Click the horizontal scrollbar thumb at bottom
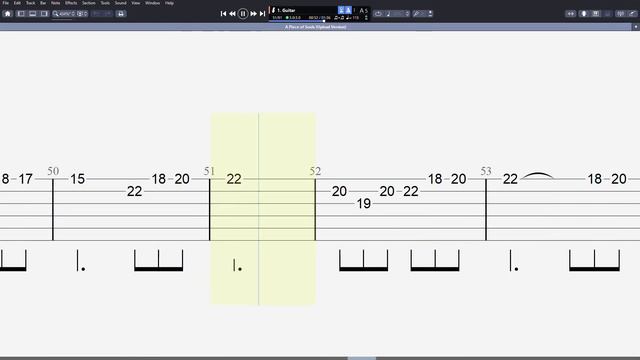The height and width of the screenshot is (360, 640). point(362,358)
